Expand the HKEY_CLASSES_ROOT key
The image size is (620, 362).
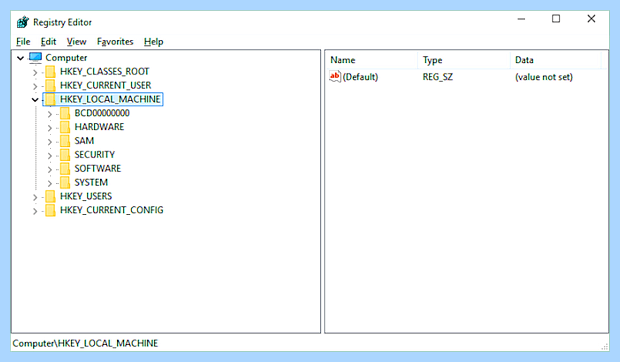tap(35, 72)
